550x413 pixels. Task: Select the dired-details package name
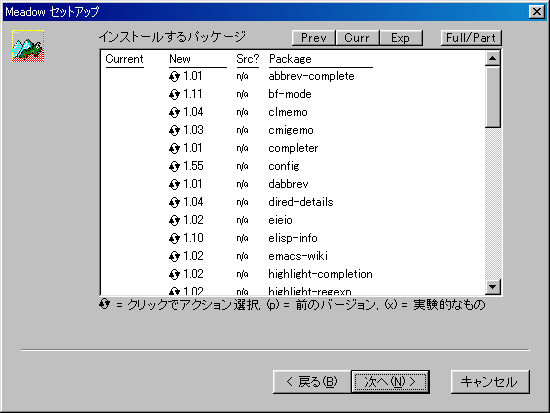tap(301, 202)
